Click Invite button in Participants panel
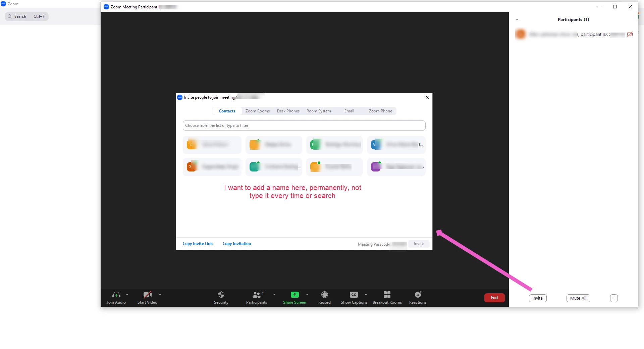Screen dimensions: 644x349 point(538,298)
